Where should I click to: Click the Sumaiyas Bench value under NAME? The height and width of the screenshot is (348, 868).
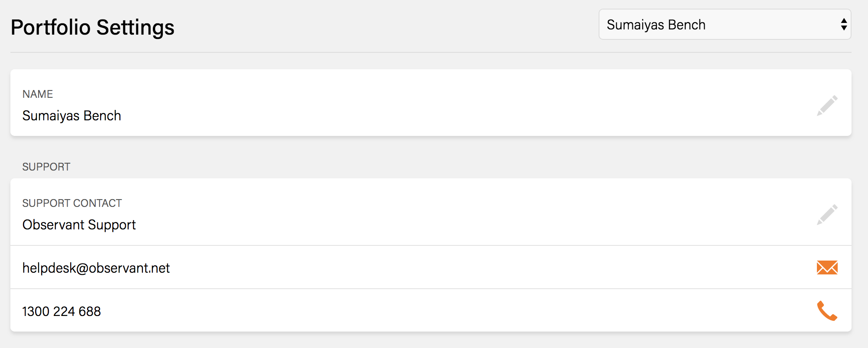click(x=71, y=116)
